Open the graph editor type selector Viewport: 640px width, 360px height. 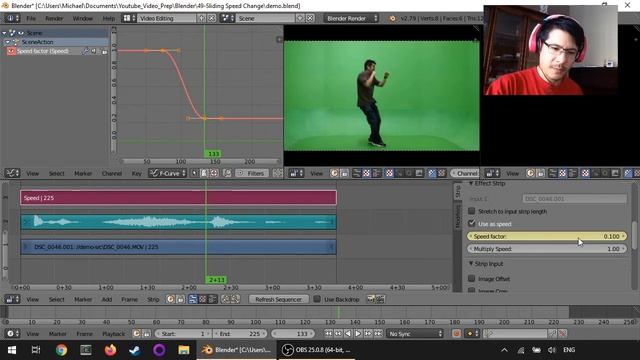12,173
